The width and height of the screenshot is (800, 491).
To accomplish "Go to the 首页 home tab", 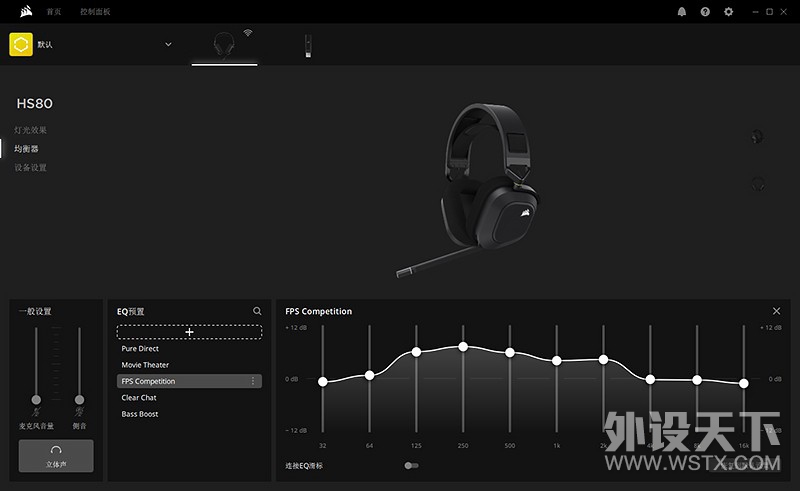I will pyautogui.click(x=54, y=12).
